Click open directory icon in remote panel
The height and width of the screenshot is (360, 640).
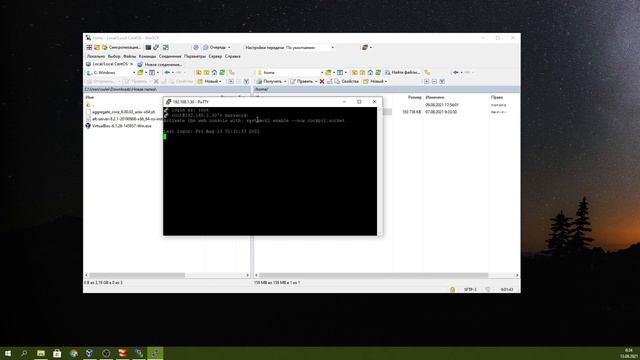click(x=328, y=73)
